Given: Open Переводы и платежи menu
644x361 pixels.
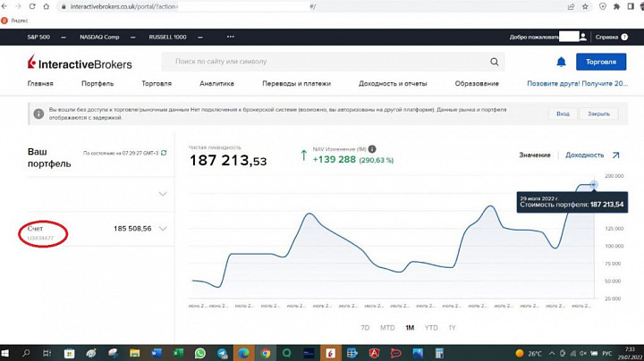Looking at the screenshot, I should [x=296, y=83].
